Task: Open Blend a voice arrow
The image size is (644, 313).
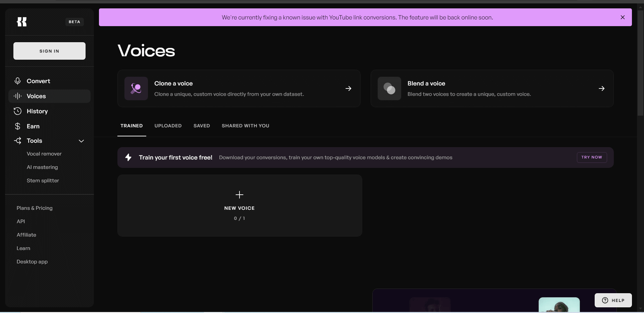Action: (x=602, y=88)
